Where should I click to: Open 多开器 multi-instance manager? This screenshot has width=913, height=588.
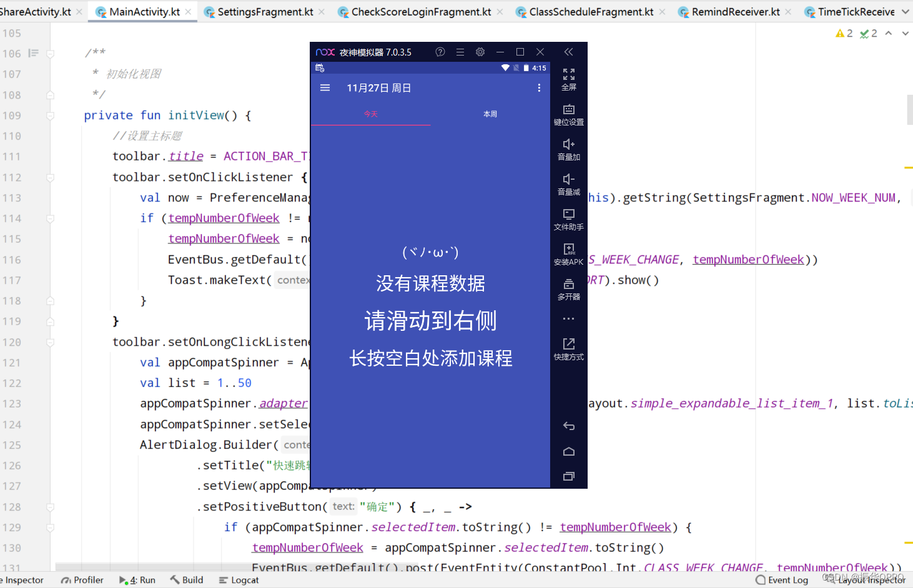coord(569,290)
